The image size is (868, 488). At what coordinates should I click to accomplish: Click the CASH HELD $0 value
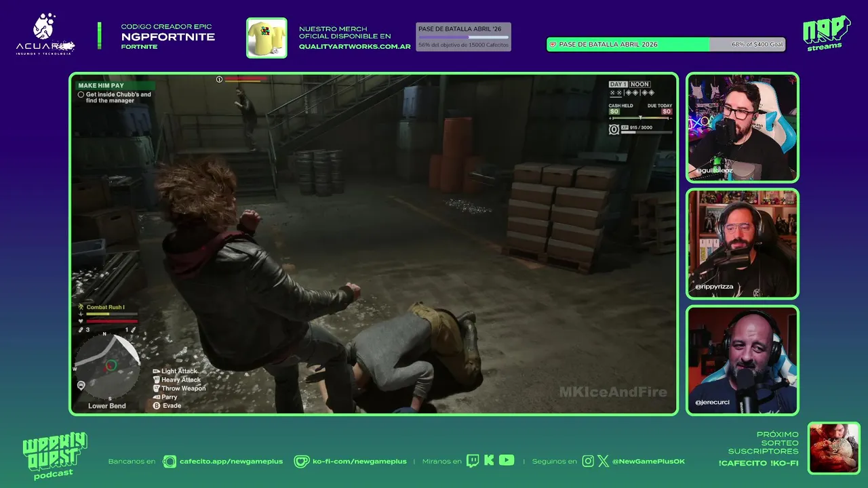click(614, 111)
